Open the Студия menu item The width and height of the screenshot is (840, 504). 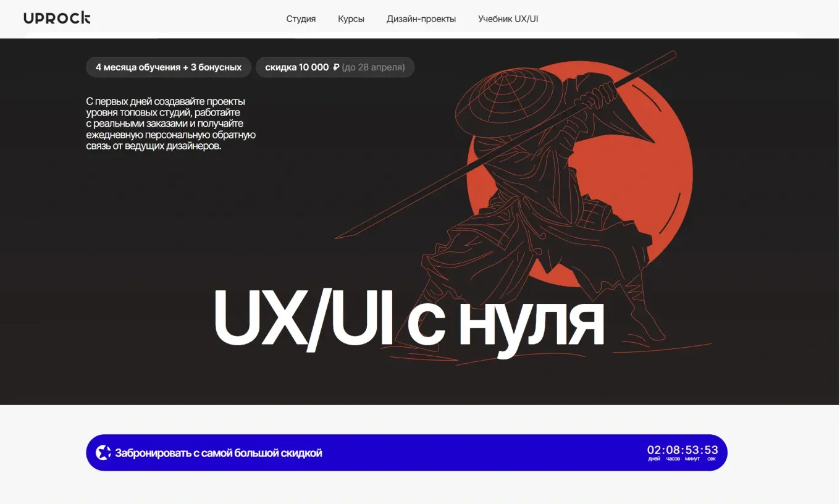(301, 19)
